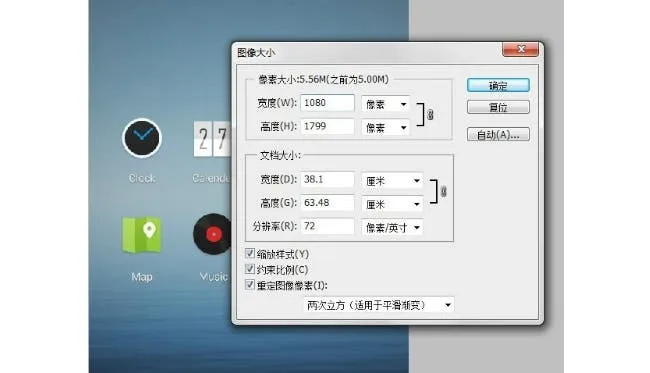Toggle the 缩放样式(Y) checkbox
650x373 pixels.
click(x=250, y=253)
